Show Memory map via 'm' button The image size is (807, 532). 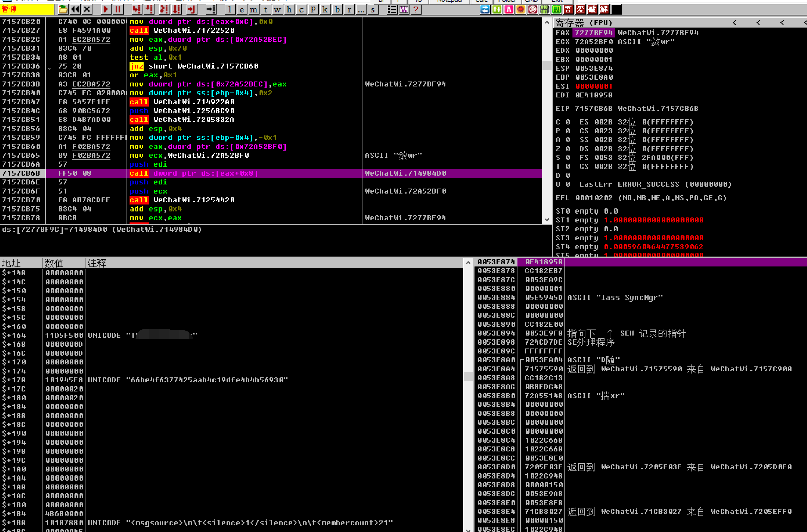[x=253, y=9]
